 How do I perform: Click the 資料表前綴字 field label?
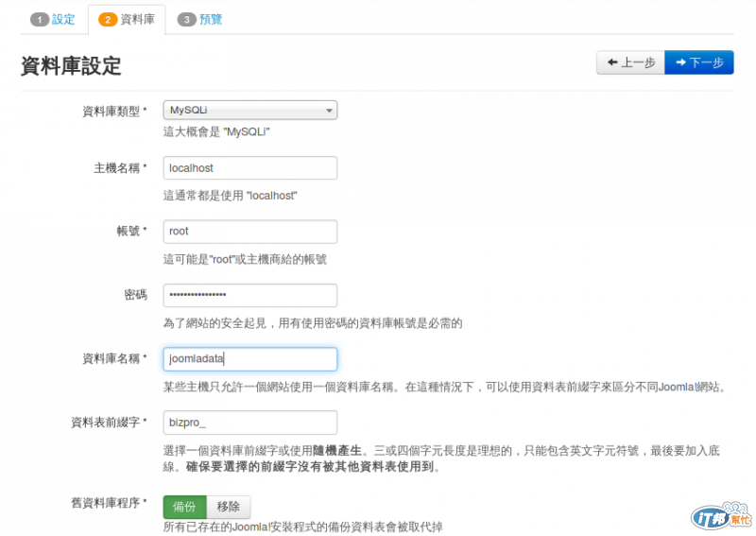point(109,423)
